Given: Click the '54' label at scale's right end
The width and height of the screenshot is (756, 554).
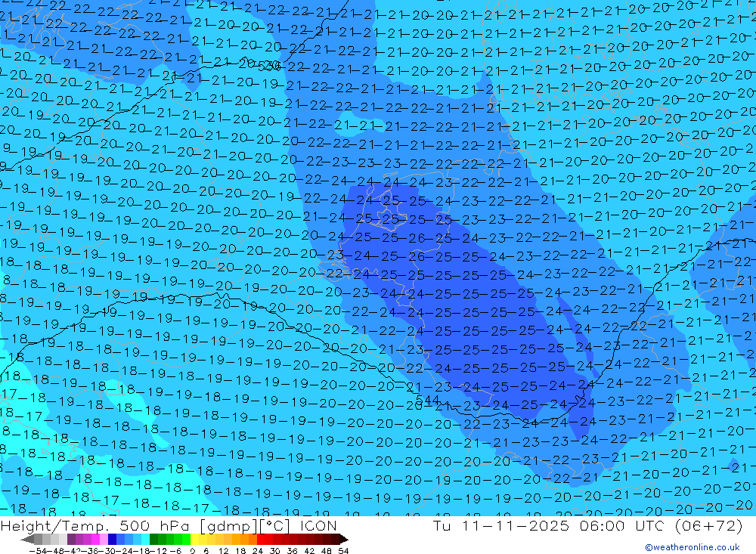Looking at the screenshot, I should [343, 551].
